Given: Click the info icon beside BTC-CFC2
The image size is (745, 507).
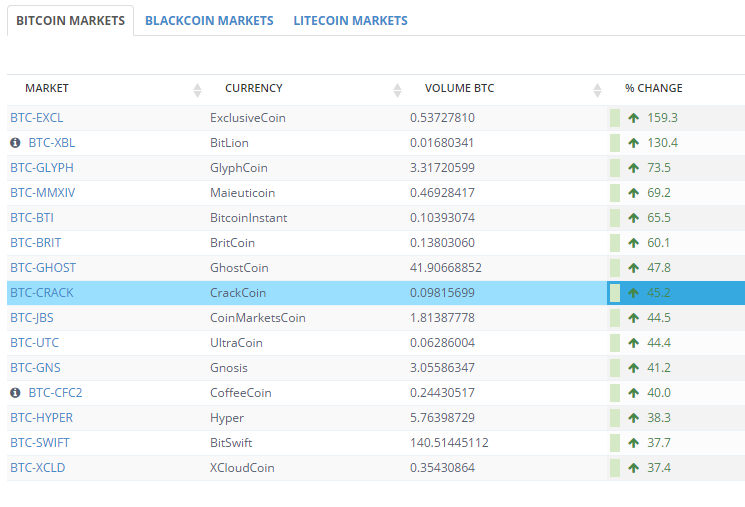Looking at the screenshot, I should 15,392.
